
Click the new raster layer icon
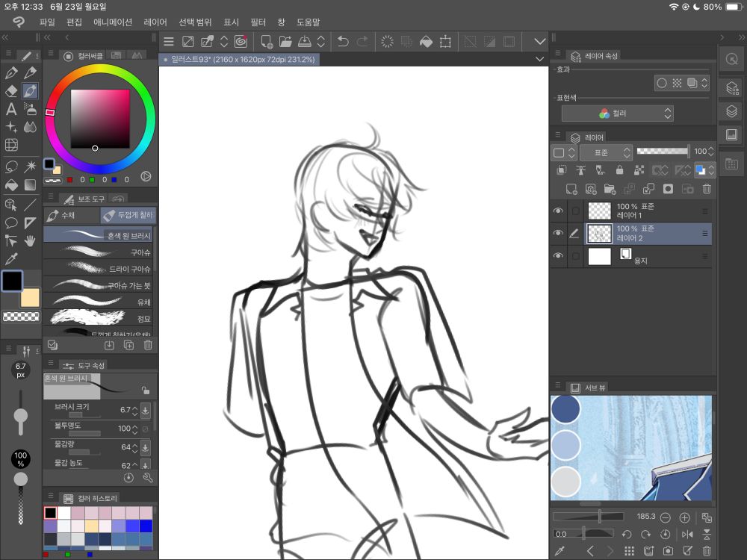pos(571,189)
